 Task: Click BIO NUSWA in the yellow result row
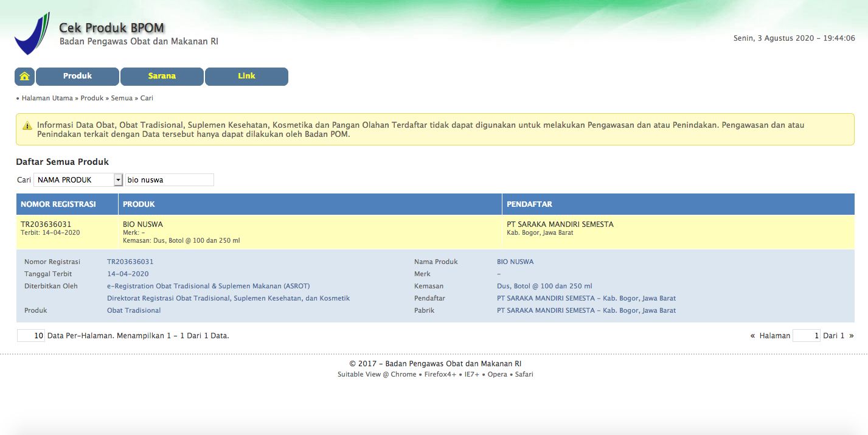click(143, 224)
